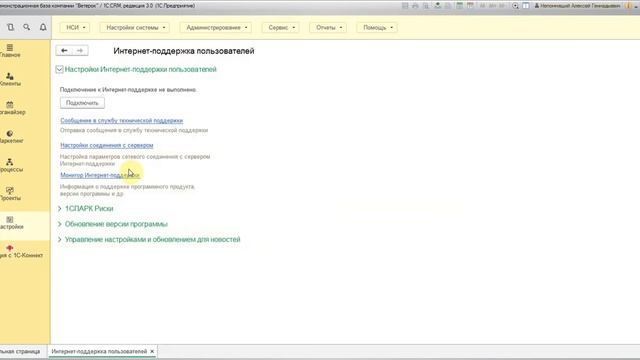The image size is (640, 360).
Task: Click the current user name in title bar
Action: tap(577, 6)
